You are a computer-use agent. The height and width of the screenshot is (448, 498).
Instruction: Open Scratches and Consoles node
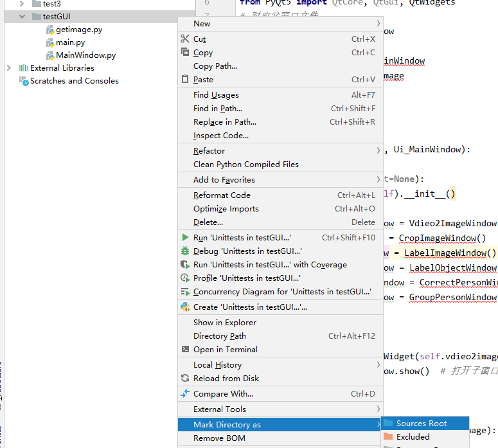click(74, 81)
